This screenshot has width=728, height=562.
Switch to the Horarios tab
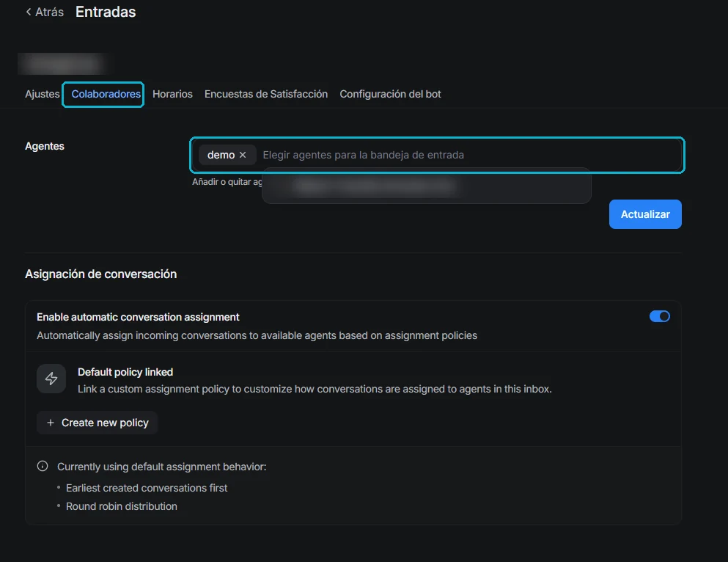(172, 94)
